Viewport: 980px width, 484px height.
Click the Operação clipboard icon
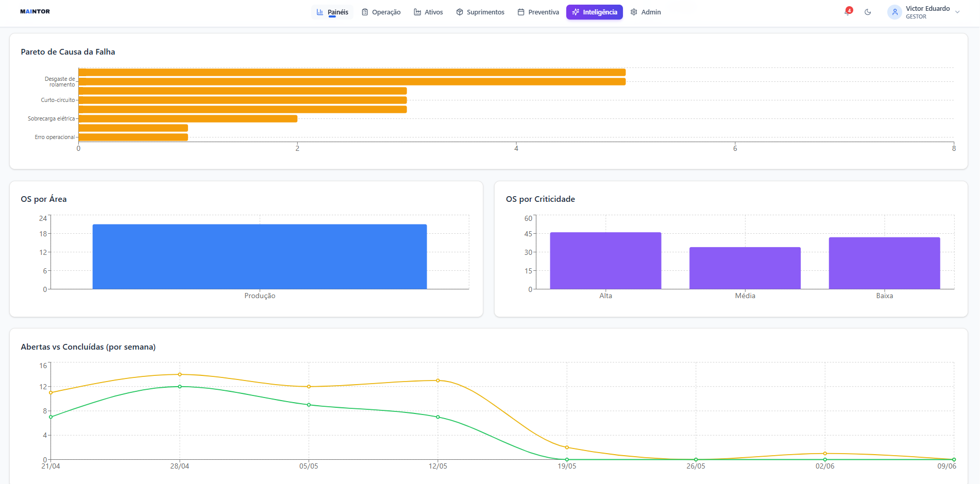click(365, 12)
